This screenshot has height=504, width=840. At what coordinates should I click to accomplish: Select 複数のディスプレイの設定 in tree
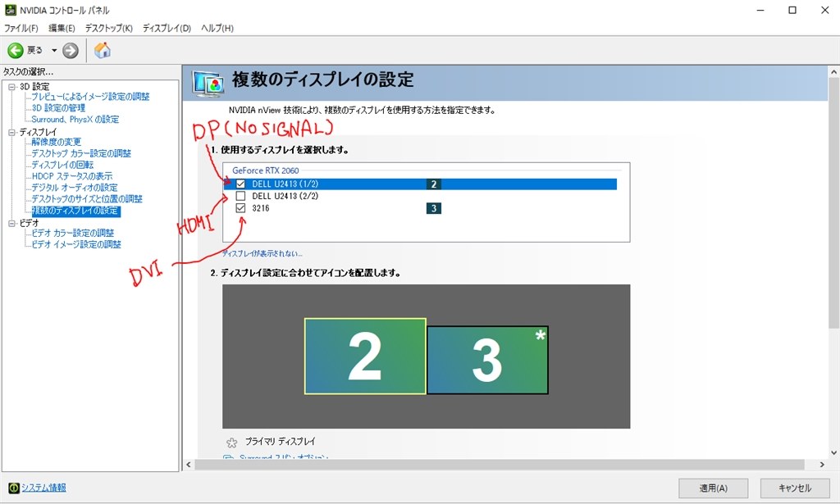pyautogui.click(x=75, y=211)
